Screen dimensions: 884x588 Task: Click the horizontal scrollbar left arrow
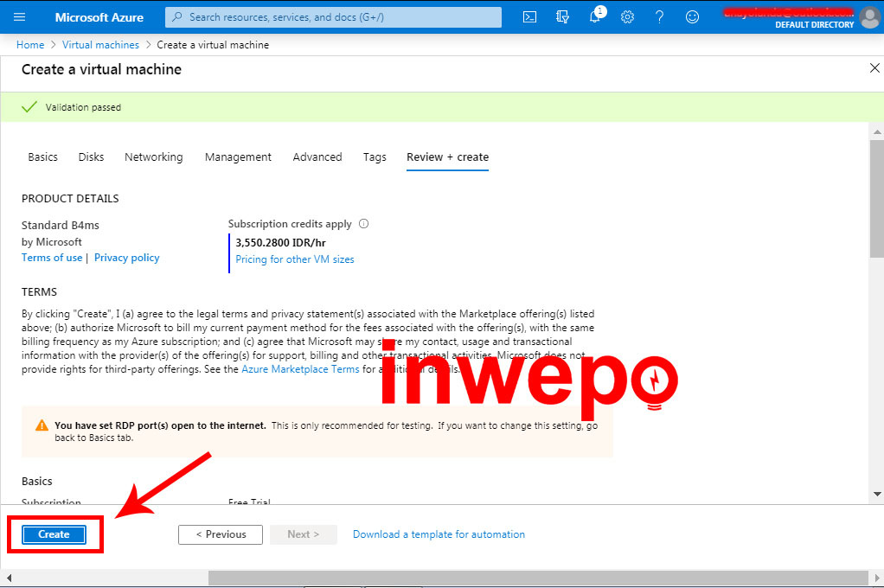pyautogui.click(x=9, y=578)
